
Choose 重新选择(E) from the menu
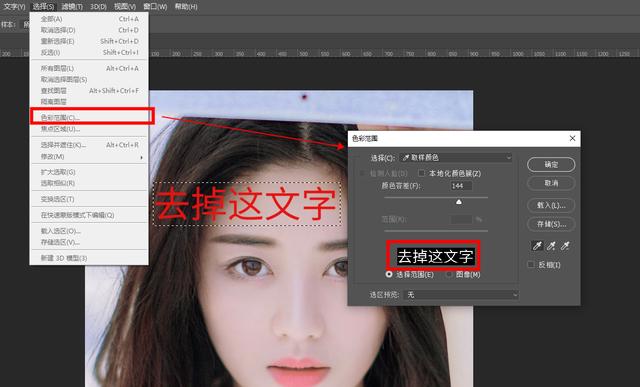[89, 41]
